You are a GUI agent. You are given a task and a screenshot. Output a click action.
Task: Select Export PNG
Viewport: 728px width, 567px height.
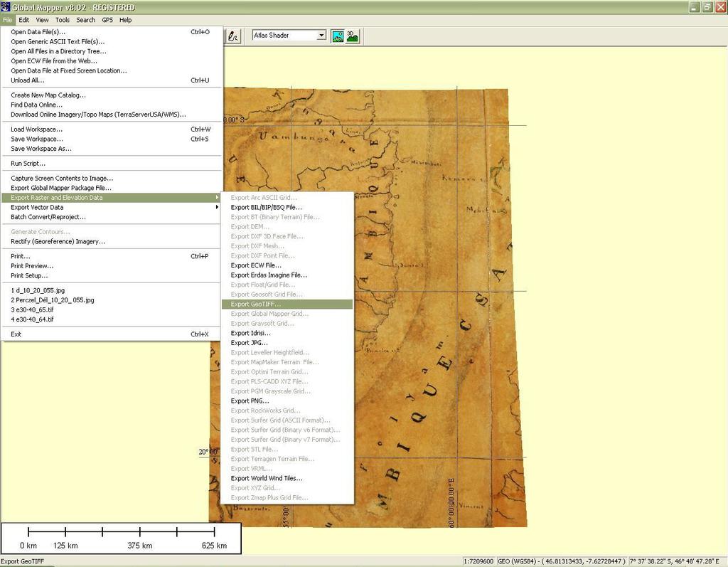(x=287, y=401)
